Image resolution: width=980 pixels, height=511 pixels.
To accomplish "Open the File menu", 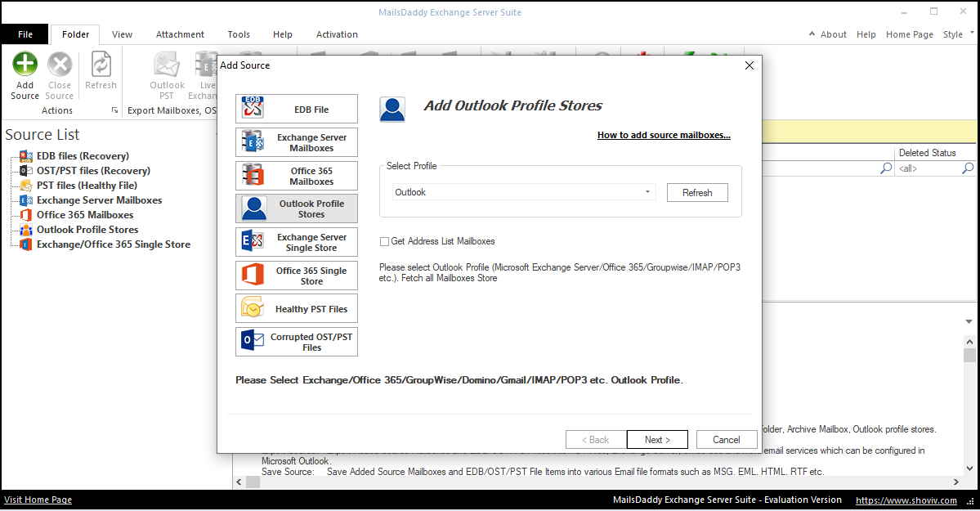I will [25, 34].
